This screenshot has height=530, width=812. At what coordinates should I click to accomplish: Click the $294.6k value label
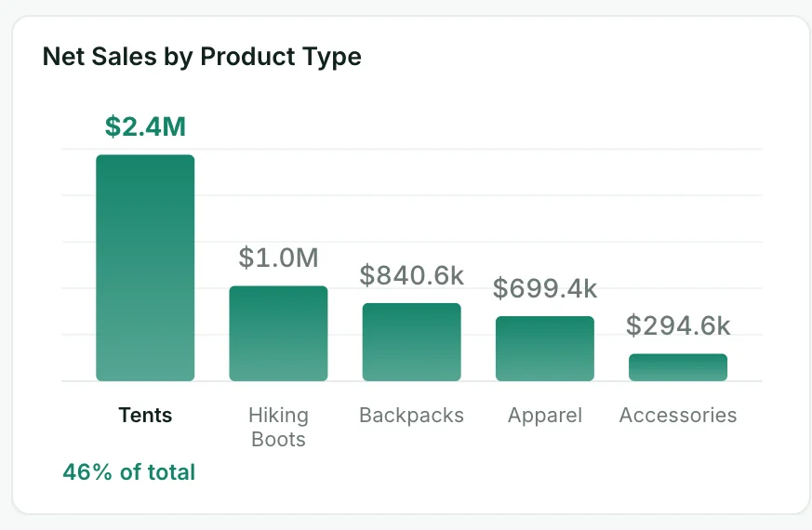[678, 325]
